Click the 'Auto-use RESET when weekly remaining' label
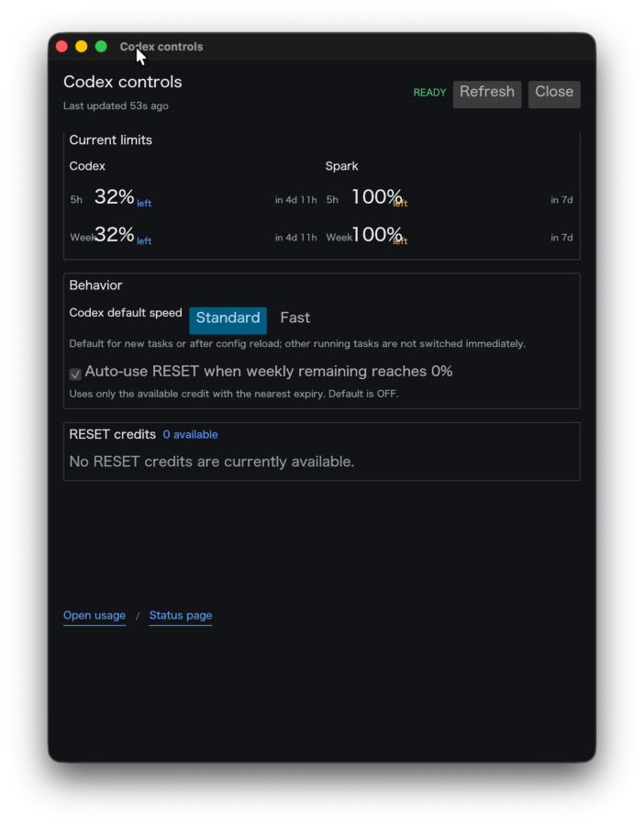This screenshot has height=826, width=644. coord(269,372)
